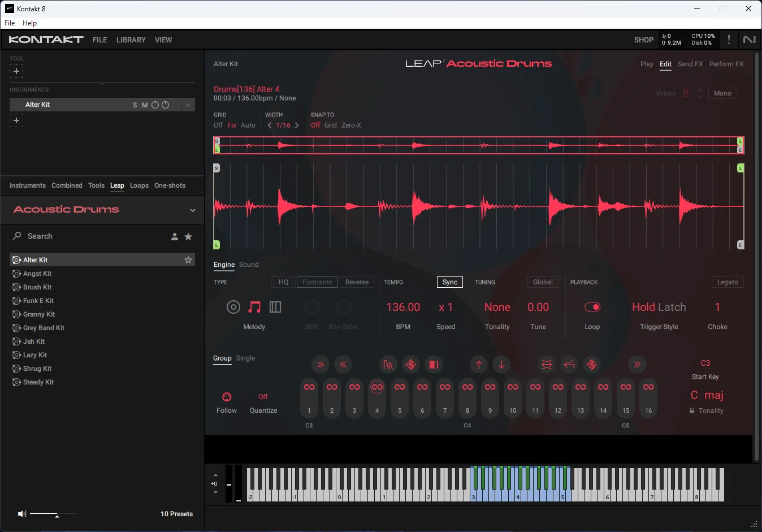Expand the Acoustic Drums library dropdown
This screenshot has width=762, height=532.
pos(193,210)
